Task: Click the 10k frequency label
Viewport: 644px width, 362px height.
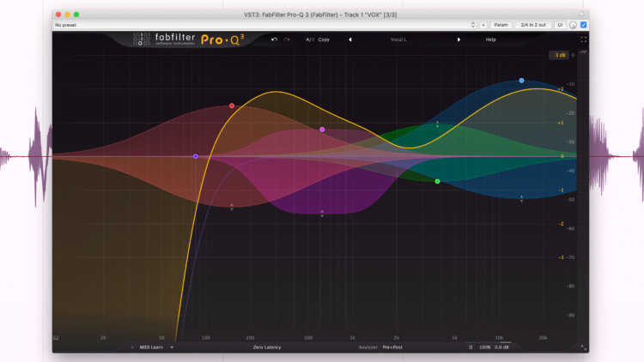Action: pyautogui.click(x=499, y=338)
